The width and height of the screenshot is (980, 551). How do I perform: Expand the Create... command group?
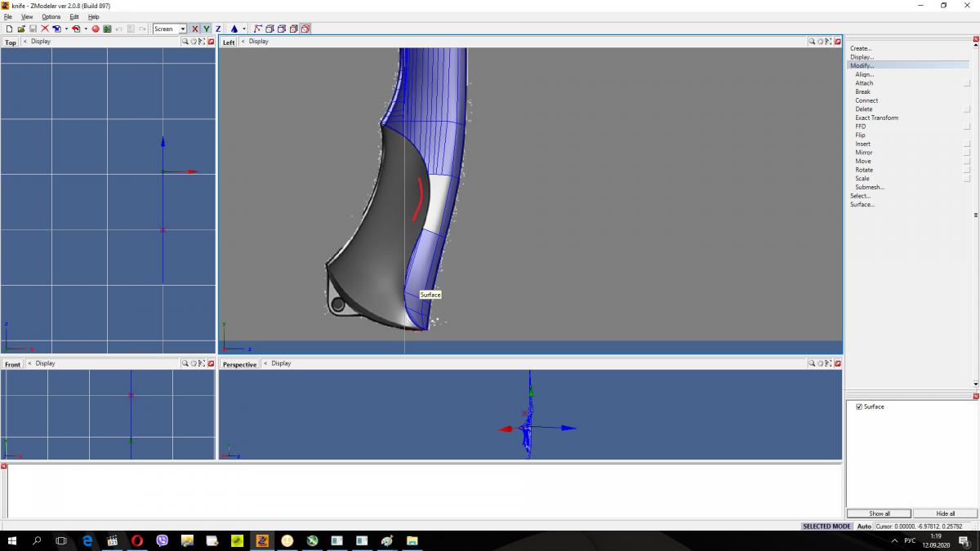pos(861,48)
